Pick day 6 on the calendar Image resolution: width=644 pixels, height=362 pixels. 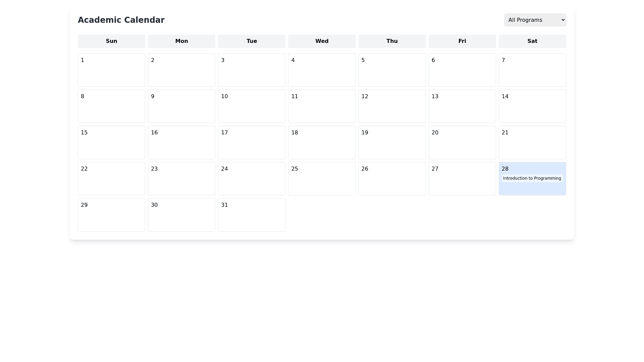point(462,70)
